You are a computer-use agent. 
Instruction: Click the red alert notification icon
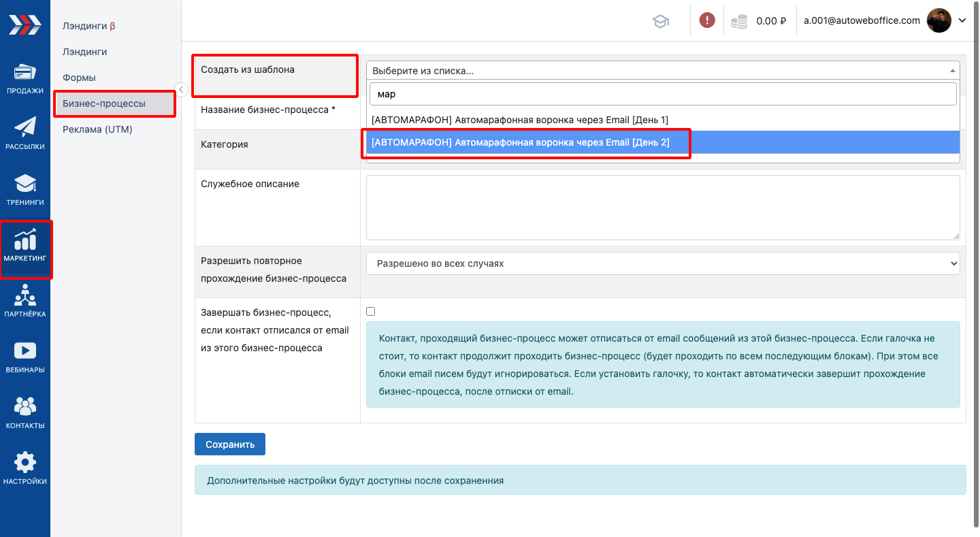click(707, 20)
